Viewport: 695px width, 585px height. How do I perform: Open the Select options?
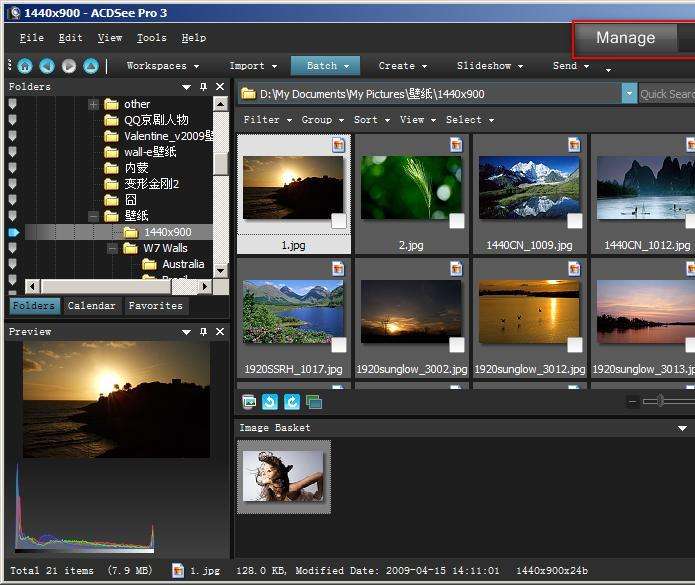470,120
